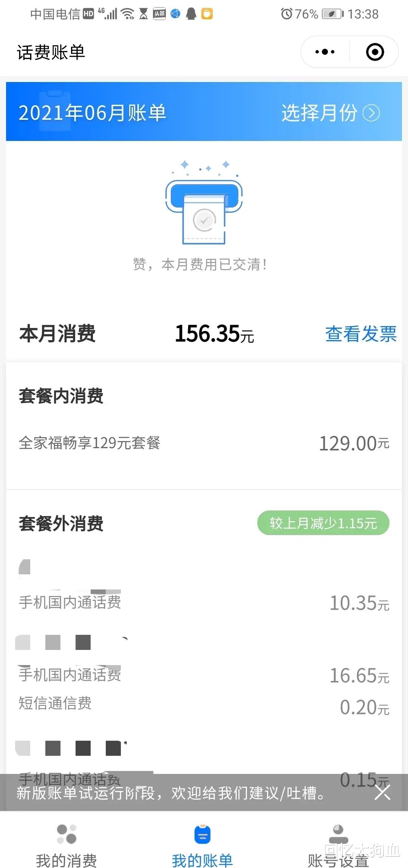Open 查看发票 invoice link
408x868 pixels.
tap(361, 334)
